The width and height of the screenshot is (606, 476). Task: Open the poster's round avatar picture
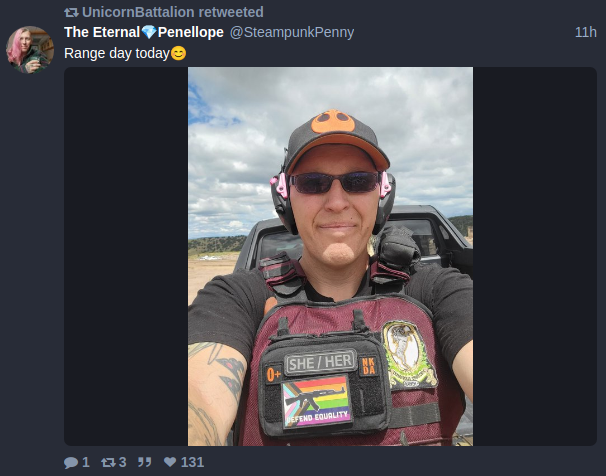pyautogui.click(x=30, y=49)
